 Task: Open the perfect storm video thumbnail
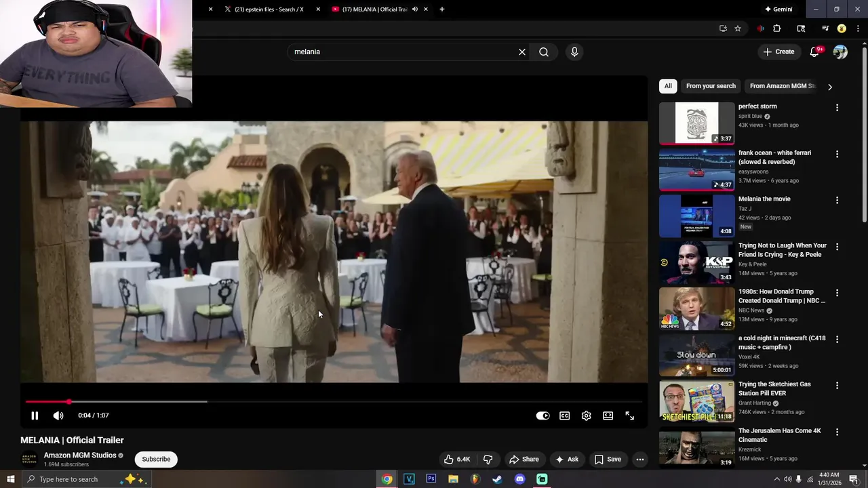tap(696, 123)
